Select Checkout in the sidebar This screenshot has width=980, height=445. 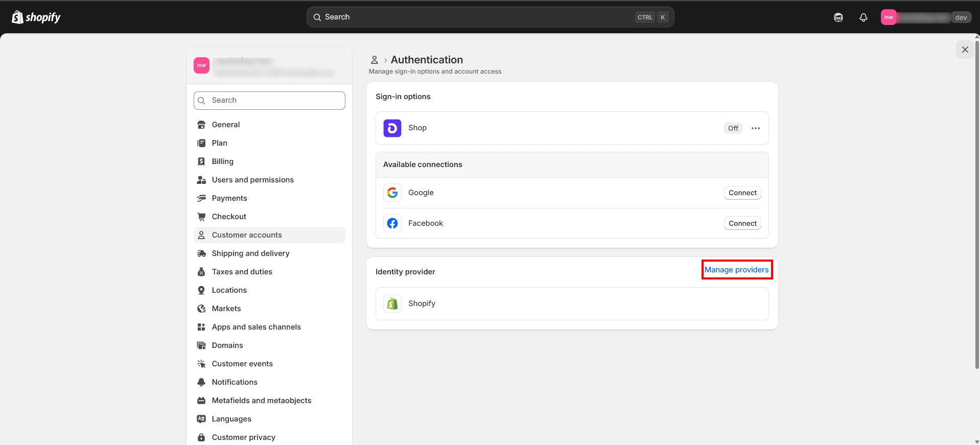tap(269, 217)
